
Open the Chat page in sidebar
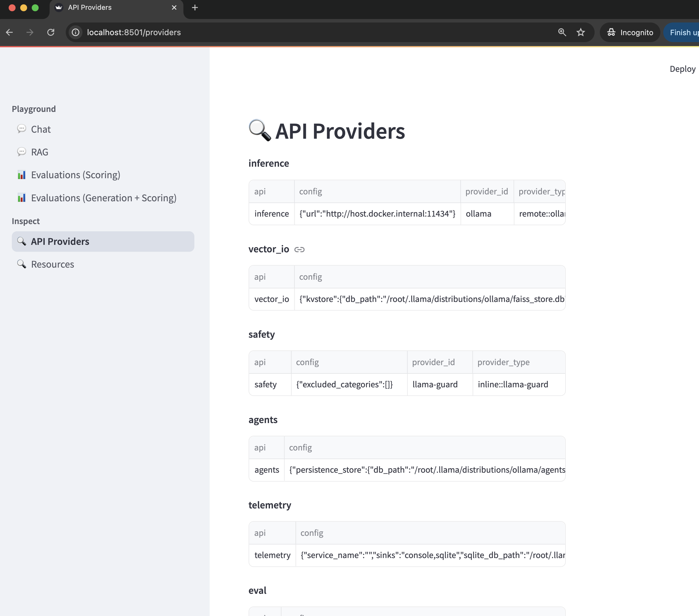pyautogui.click(x=103, y=129)
